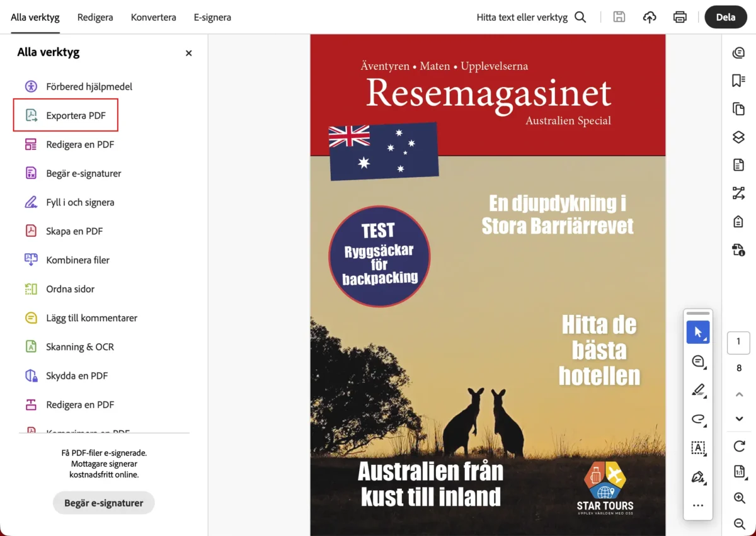
Task: Open the bookmarks panel icon
Action: pyautogui.click(x=738, y=81)
